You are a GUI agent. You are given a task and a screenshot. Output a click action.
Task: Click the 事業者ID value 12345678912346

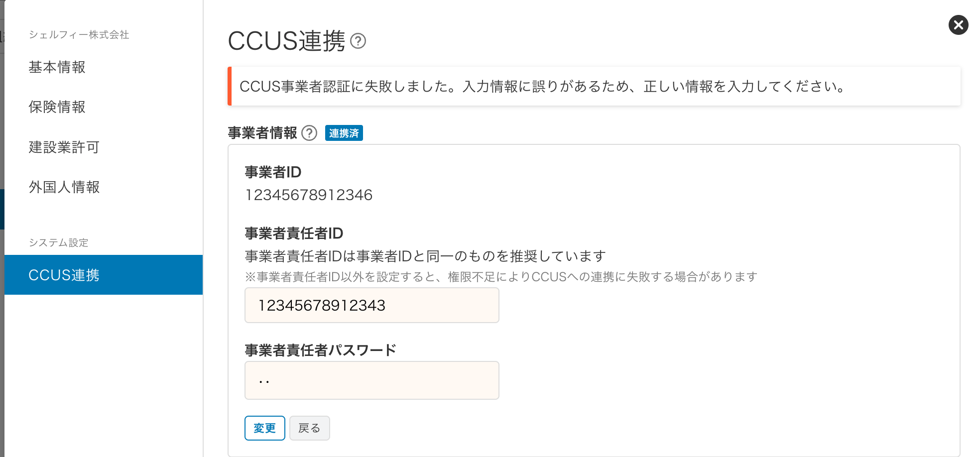(309, 195)
